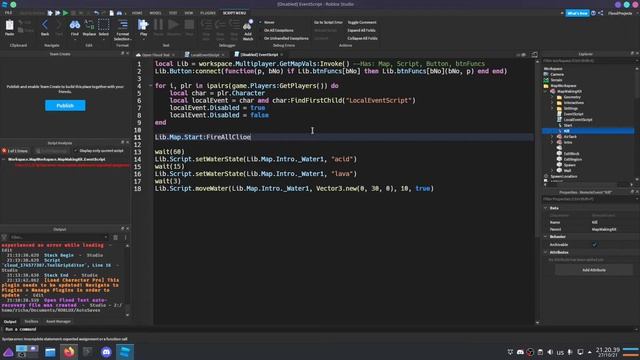
Task: Expand the Intro model in Explorer
Action: pos(552,142)
